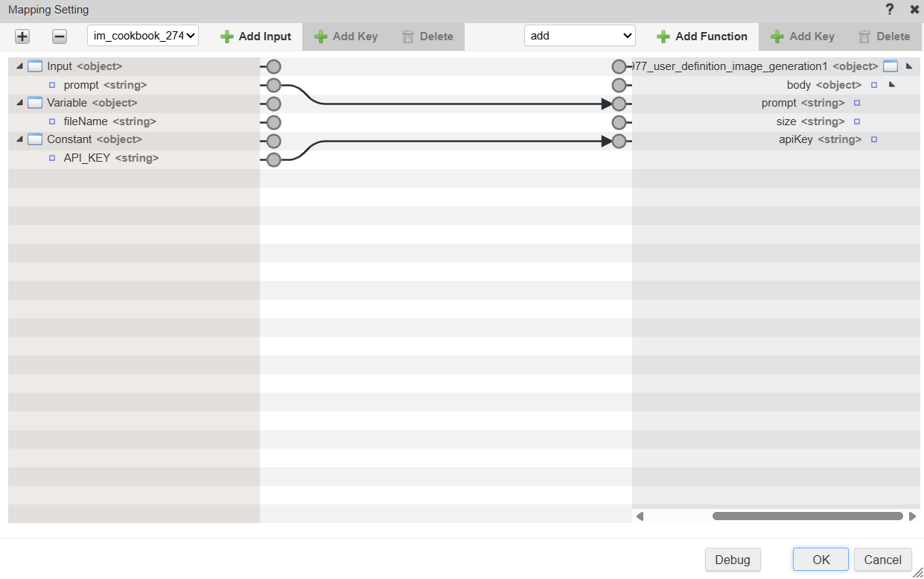Click the collapse all minus icon

point(60,37)
